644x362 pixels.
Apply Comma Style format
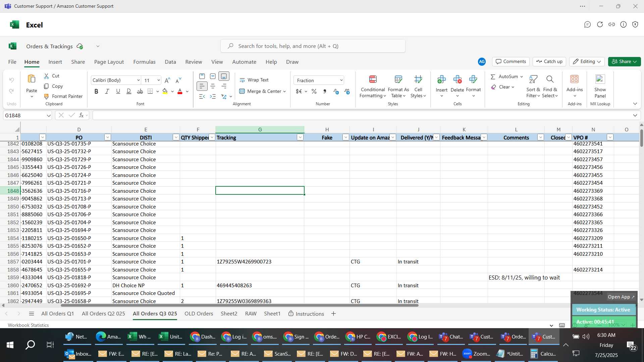click(324, 92)
